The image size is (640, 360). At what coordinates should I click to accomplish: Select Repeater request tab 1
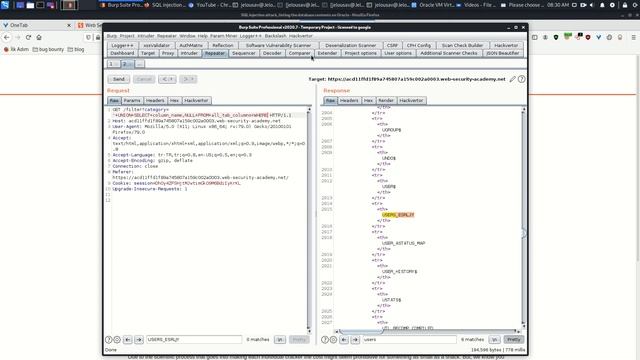(113, 64)
